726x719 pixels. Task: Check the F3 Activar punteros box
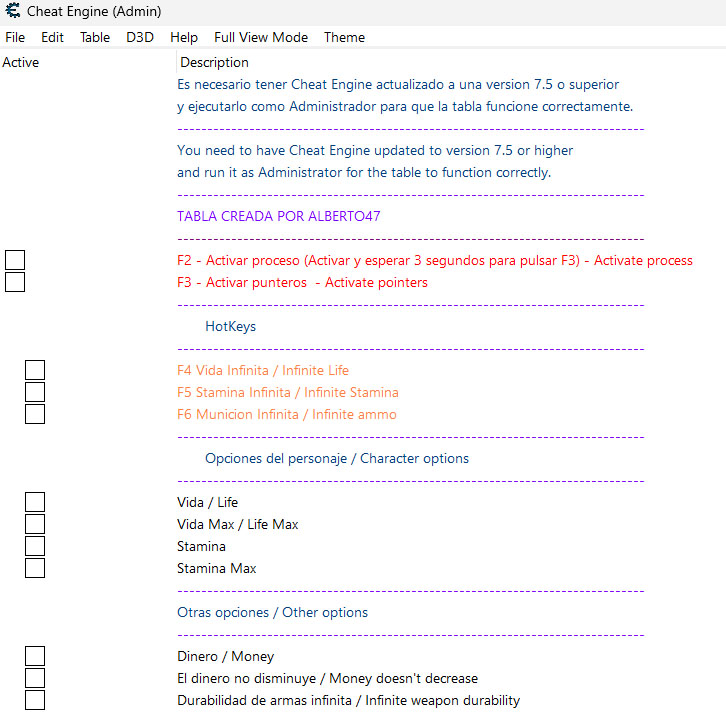(15, 282)
